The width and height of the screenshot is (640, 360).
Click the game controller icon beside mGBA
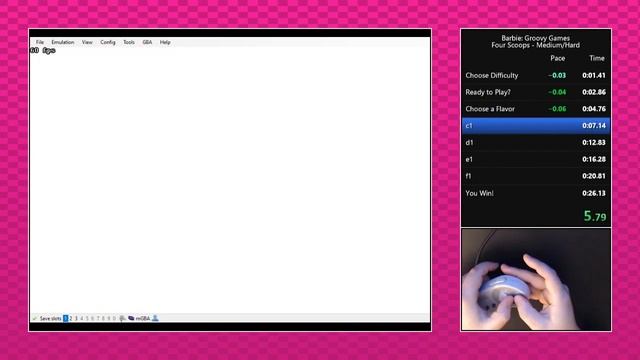coord(131,318)
